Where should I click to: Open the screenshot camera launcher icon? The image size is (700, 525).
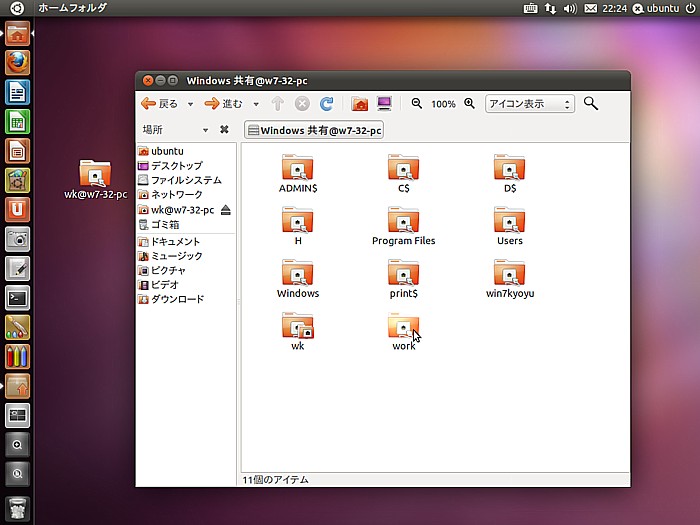pos(17,239)
